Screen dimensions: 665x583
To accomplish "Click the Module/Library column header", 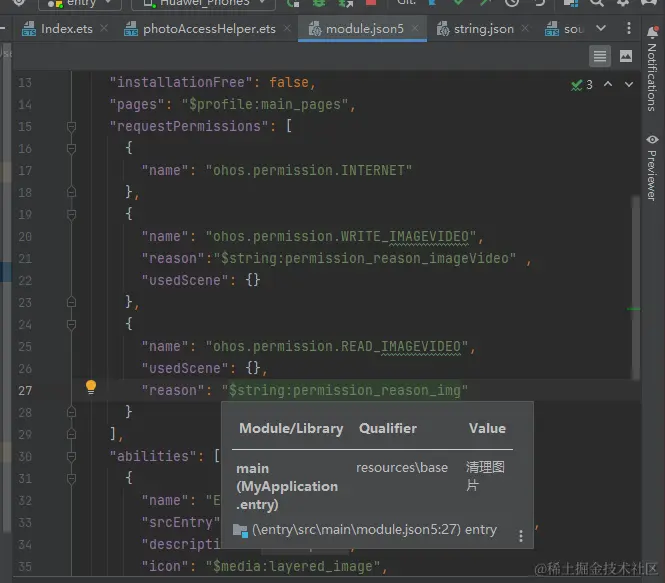I will 291,428.
